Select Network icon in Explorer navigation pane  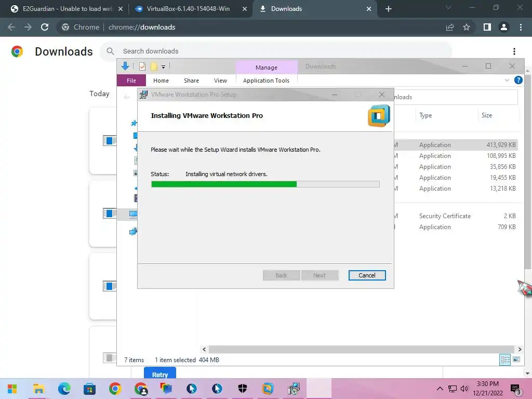(x=133, y=231)
